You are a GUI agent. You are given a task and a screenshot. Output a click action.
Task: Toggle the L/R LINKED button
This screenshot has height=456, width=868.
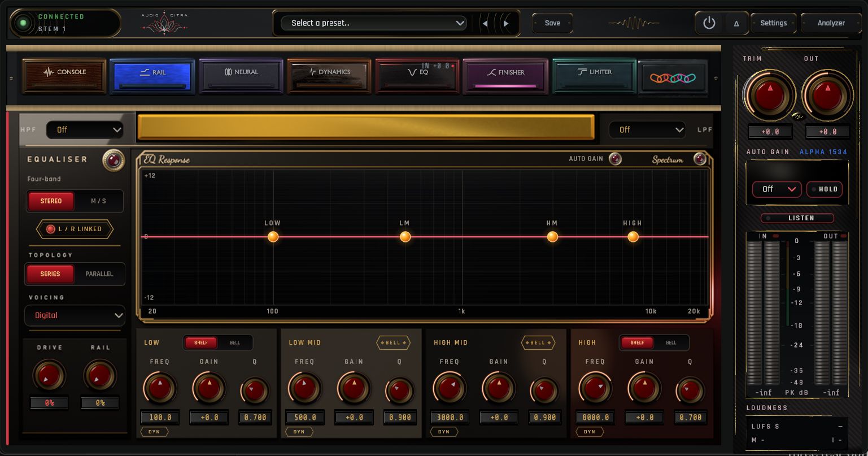75,229
